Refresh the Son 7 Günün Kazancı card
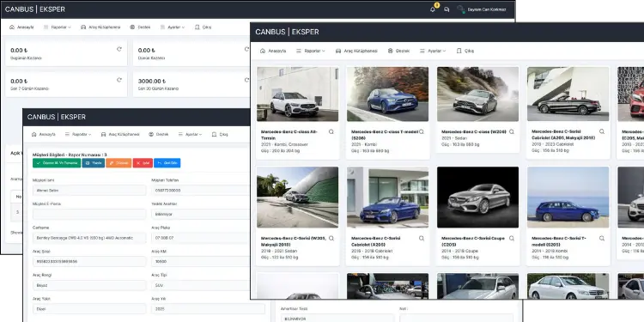Viewport: 644px width, 322px height. tap(119, 80)
